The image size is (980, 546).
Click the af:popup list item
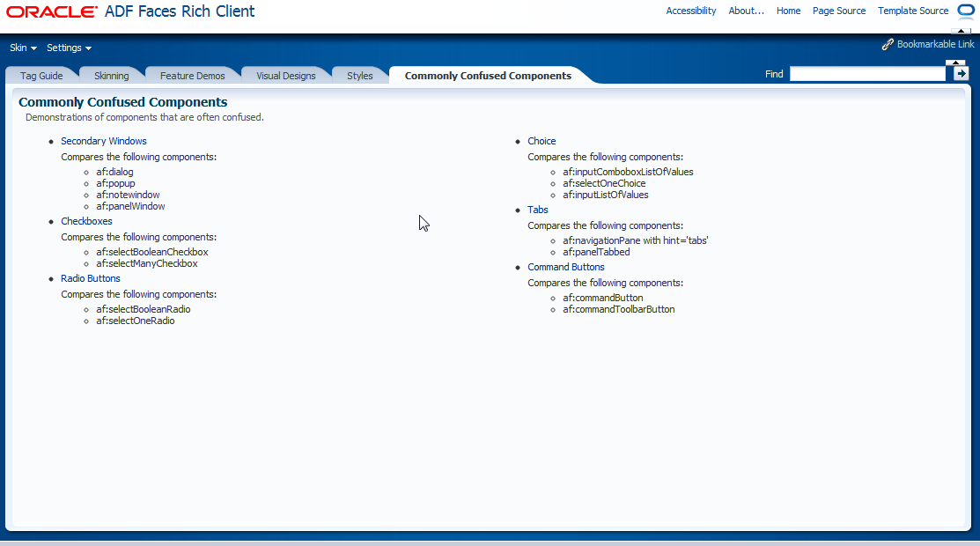[x=115, y=183]
